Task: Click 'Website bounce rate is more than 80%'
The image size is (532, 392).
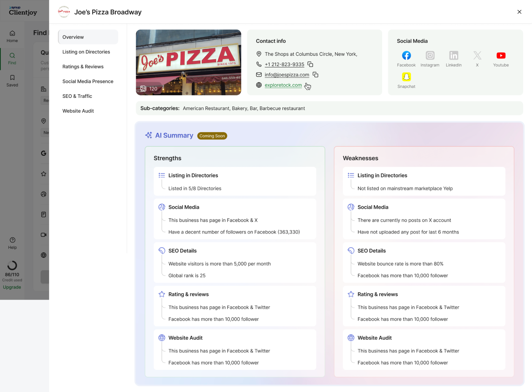Action: [x=400, y=264]
